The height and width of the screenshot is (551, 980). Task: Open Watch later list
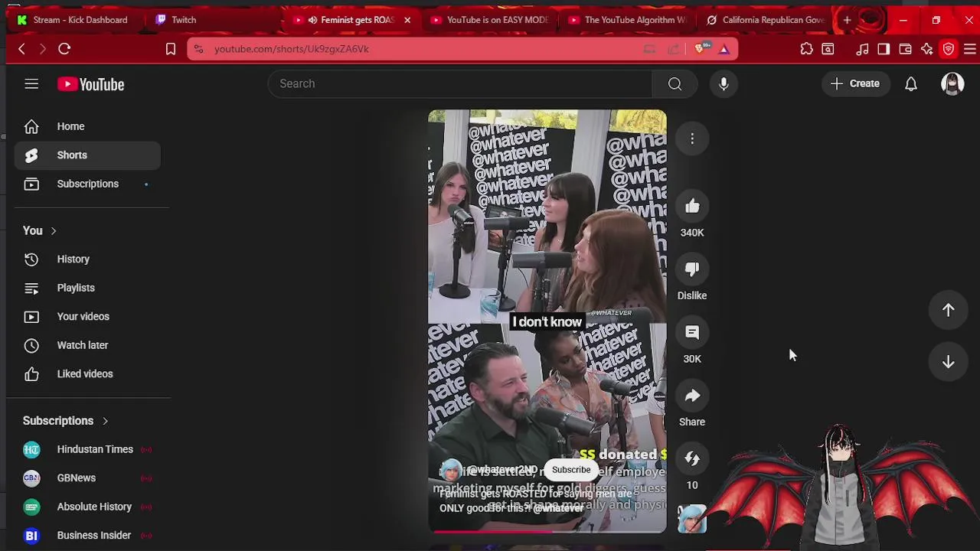[87, 345]
